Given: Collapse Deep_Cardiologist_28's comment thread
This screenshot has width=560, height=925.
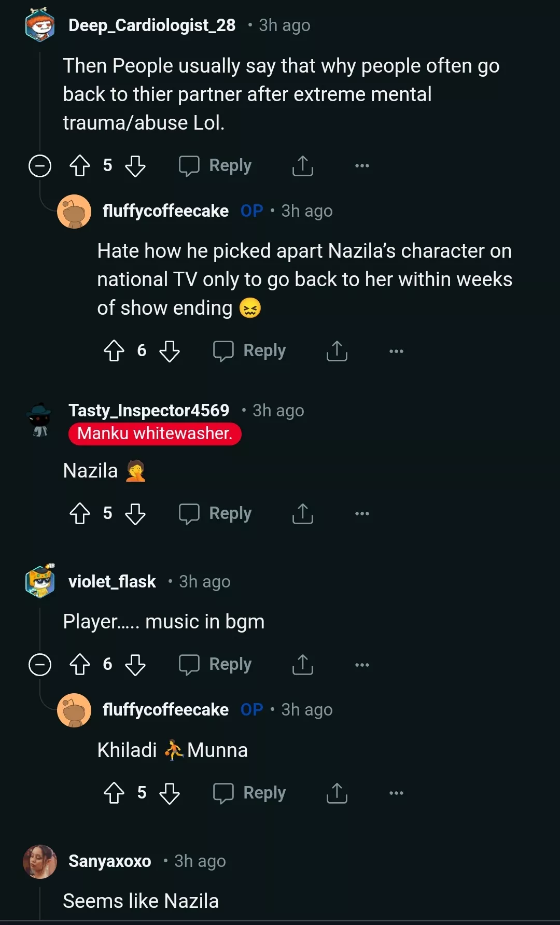Looking at the screenshot, I should [x=39, y=165].
